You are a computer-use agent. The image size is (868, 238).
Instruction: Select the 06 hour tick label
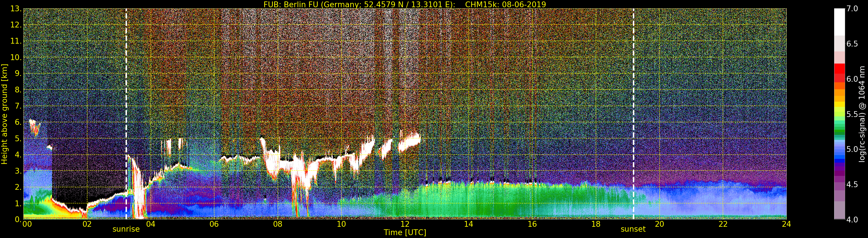[214, 224]
